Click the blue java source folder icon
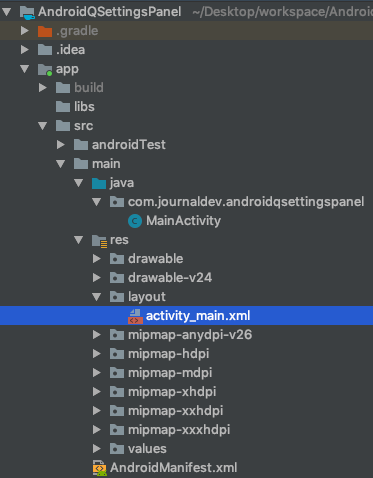 (99, 183)
